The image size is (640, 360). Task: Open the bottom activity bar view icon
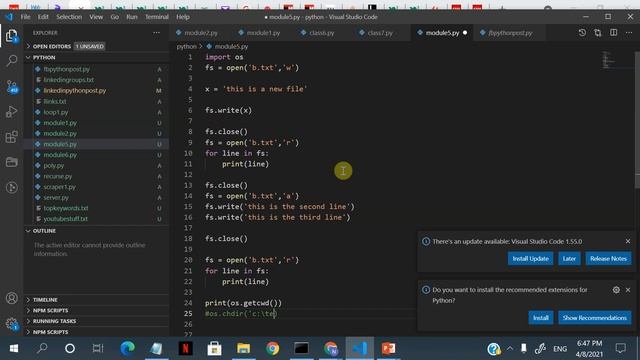click(x=11, y=187)
